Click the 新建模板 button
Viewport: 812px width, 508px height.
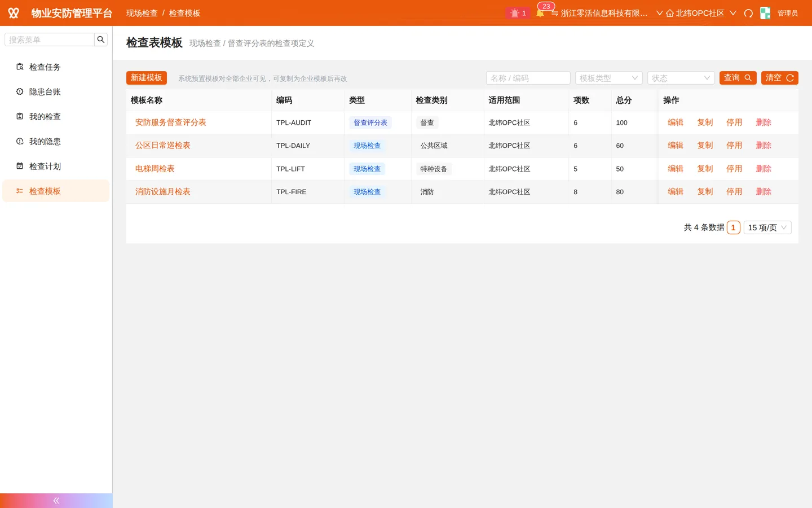coord(147,78)
